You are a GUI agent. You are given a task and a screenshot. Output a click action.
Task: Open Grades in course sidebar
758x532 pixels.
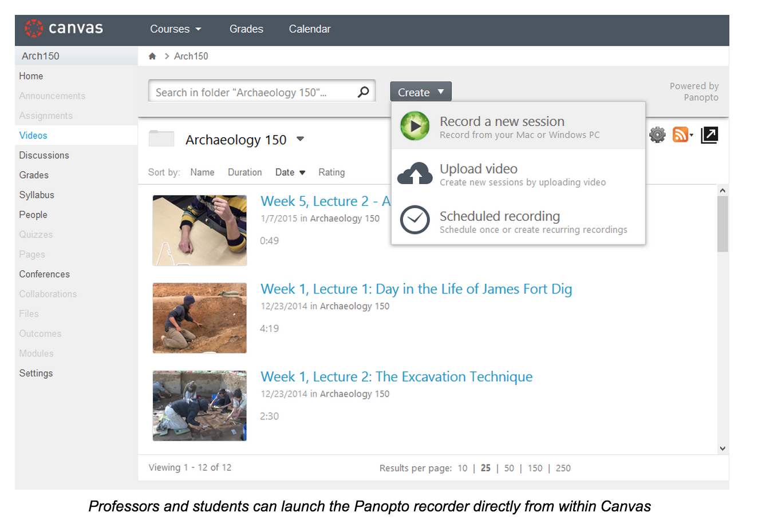click(34, 175)
